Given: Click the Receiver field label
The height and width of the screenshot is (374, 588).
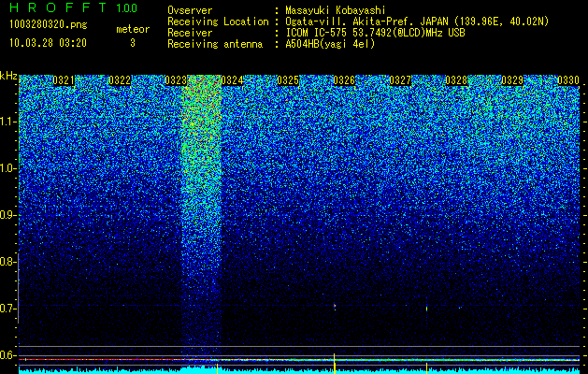Looking at the screenshot, I should pyautogui.click(x=190, y=33).
